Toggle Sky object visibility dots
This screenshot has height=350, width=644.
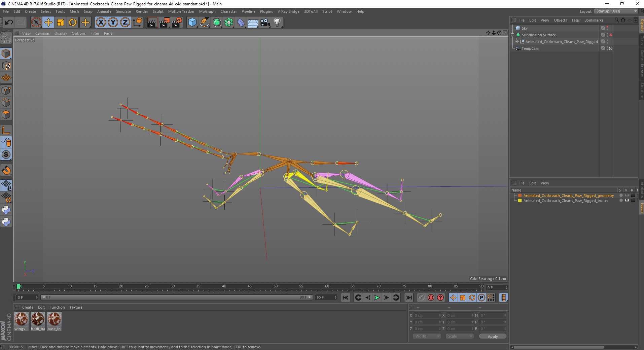(607, 28)
